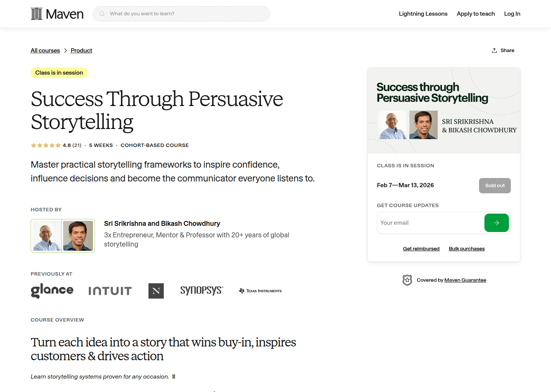This screenshot has width=551, height=392.
Task: Open the All courses breadcrumb link
Action: 45,50
